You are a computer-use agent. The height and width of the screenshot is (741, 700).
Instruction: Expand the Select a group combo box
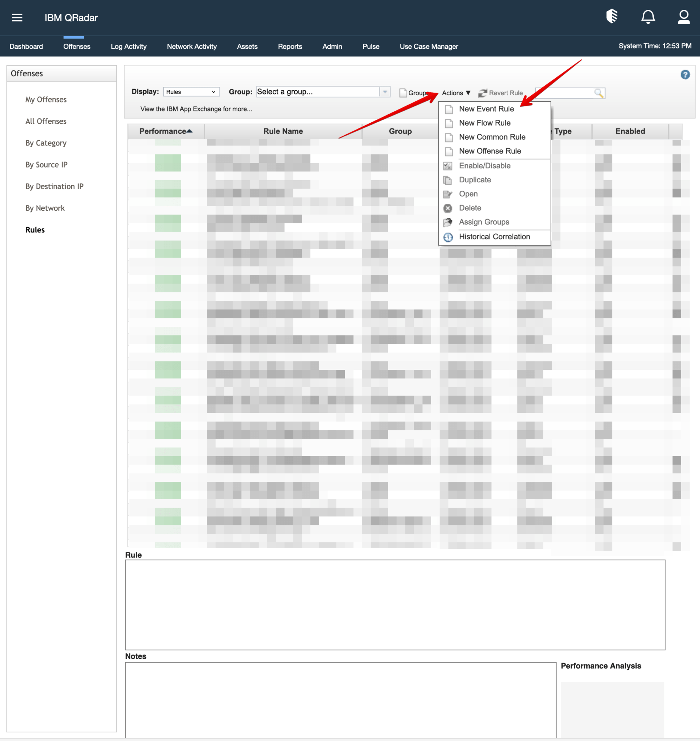coord(385,92)
